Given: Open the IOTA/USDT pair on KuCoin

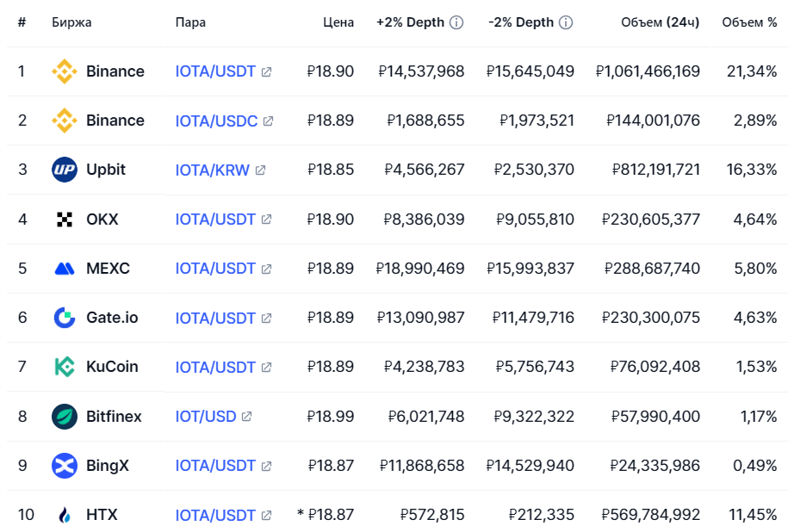Looking at the screenshot, I should (x=215, y=368).
